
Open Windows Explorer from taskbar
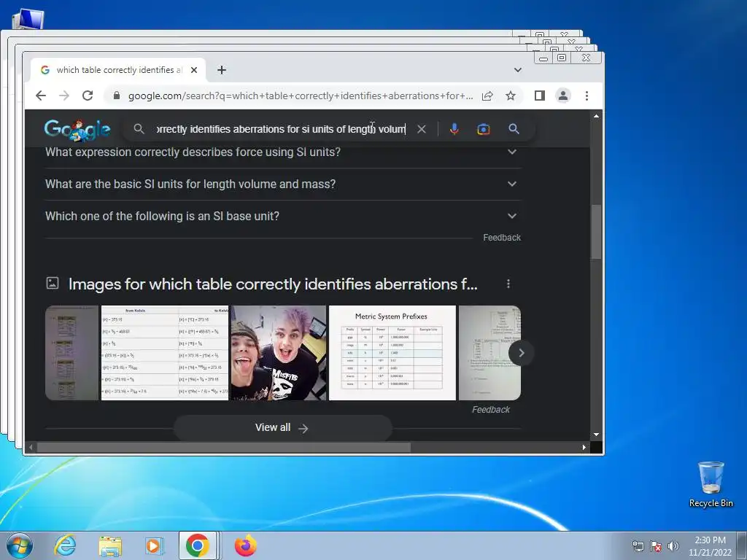pyautogui.click(x=110, y=545)
